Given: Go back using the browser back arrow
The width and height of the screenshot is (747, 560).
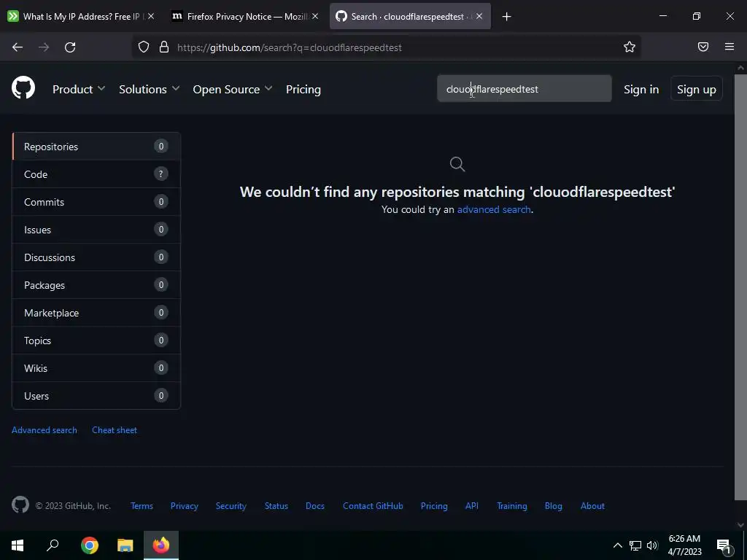Looking at the screenshot, I should (x=18, y=47).
